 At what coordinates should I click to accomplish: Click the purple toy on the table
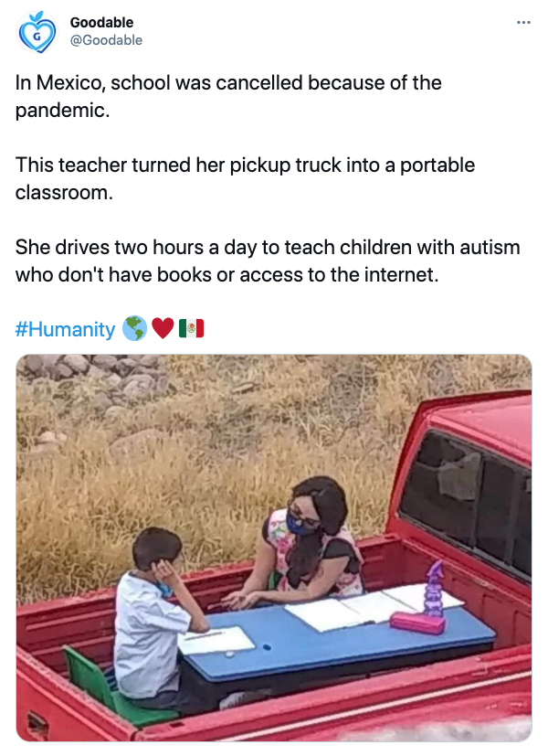click(x=434, y=589)
